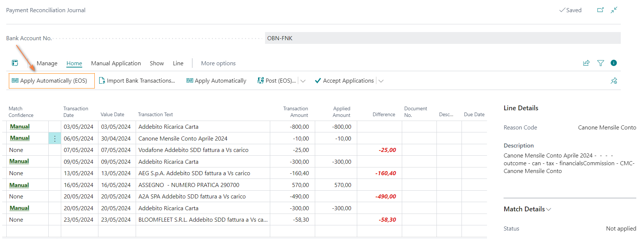Click the Match Confidence column header
Viewport: 644px width, 239px height.
point(21,112)
